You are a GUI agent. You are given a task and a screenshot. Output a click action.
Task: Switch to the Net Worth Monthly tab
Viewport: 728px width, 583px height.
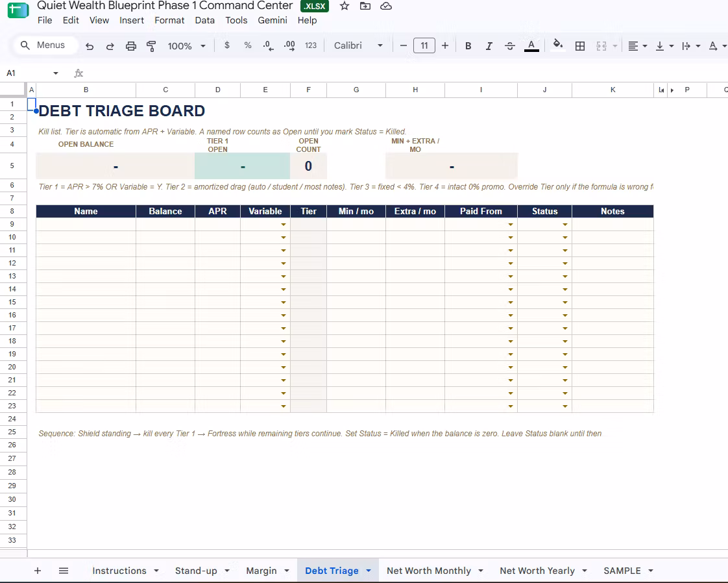[x=428, y=571]
